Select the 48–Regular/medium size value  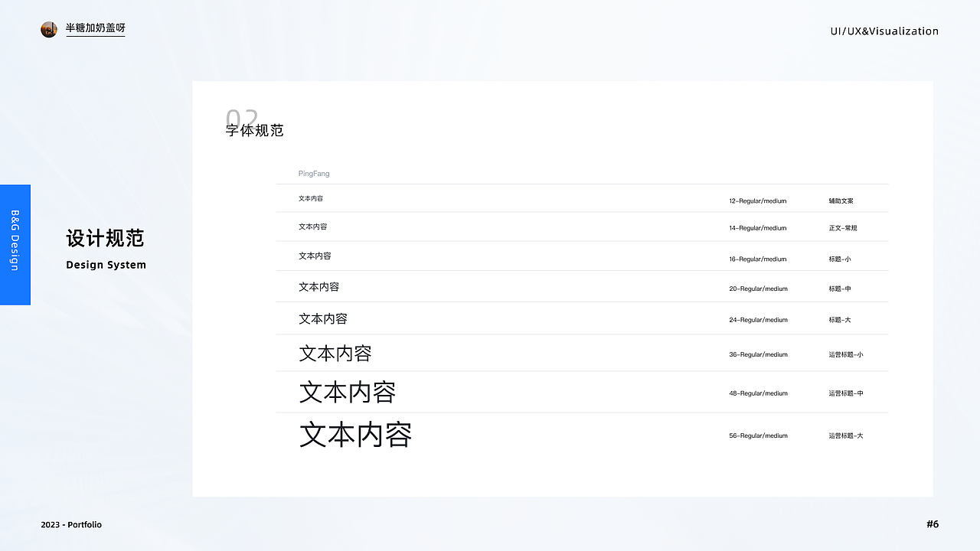click(758, 393)
